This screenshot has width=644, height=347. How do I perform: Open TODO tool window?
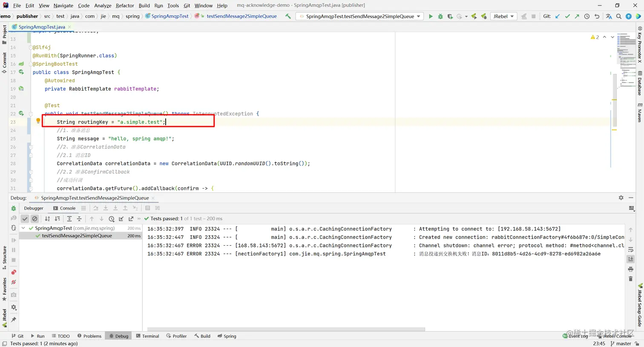point(60,336)
